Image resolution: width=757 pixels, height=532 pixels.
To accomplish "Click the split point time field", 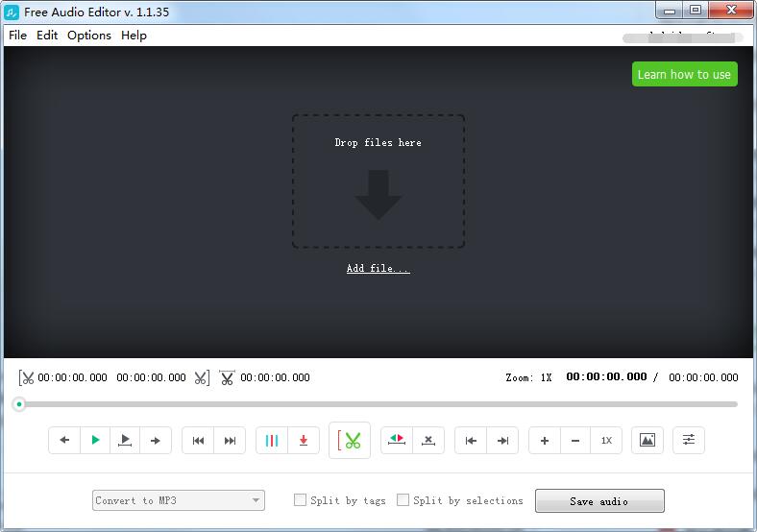I will click(275, 377).
